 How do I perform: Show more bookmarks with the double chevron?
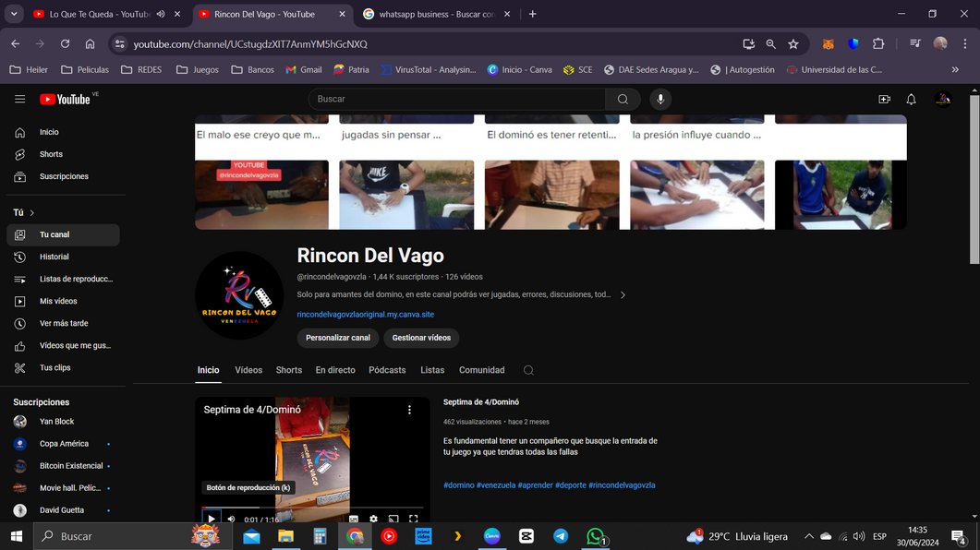[955, 70]
